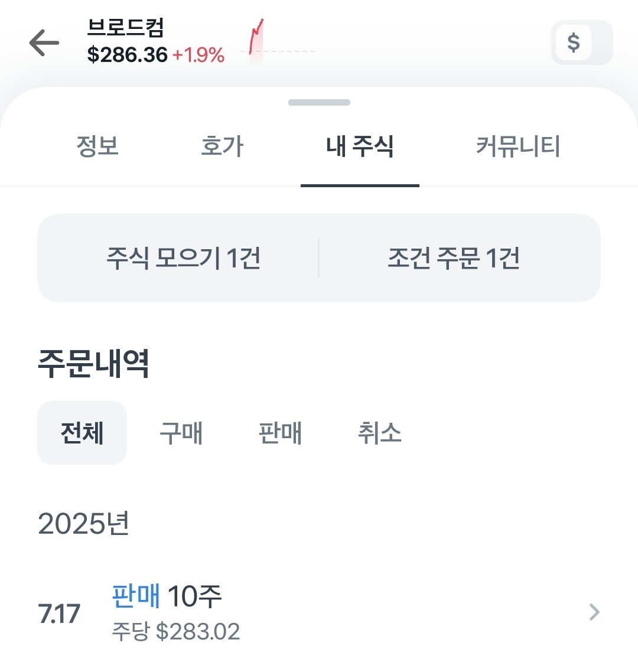Click the bottom sheet drag handle
Screen dimensions: 638x672
pyautogui.click(x=319, y=102)
